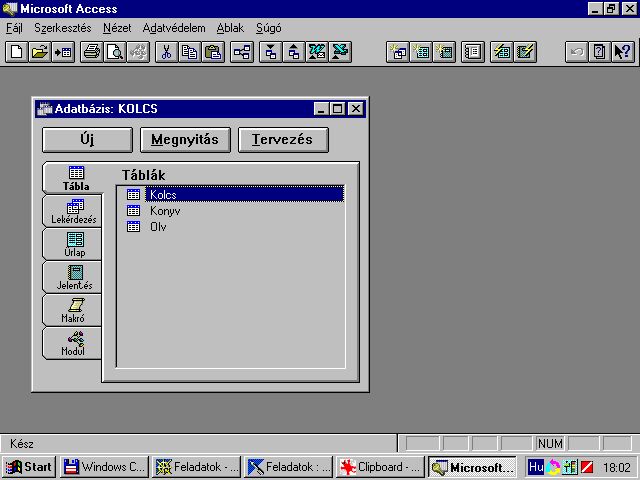Click the Copy toolbar icon
640x480 pixels.
pos(190,52)
